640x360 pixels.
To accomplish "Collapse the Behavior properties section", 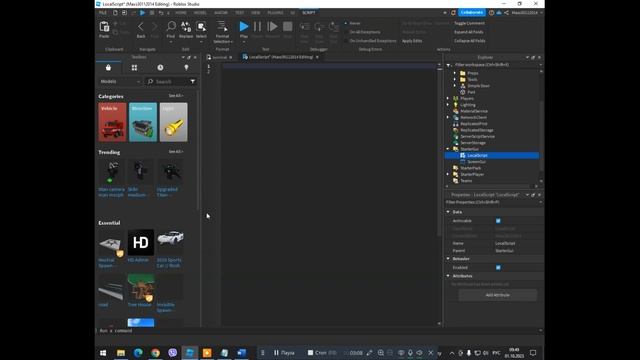I will [448, 259].
